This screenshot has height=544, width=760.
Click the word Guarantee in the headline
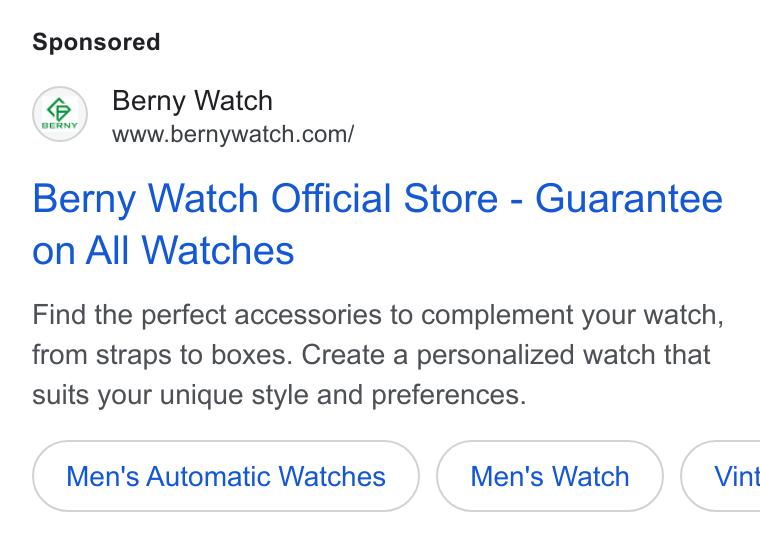[629, 198]
